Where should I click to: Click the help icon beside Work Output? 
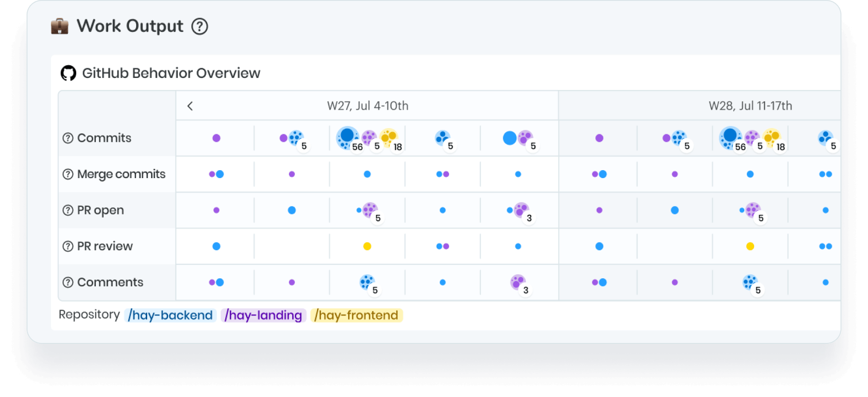coord(199,27)
